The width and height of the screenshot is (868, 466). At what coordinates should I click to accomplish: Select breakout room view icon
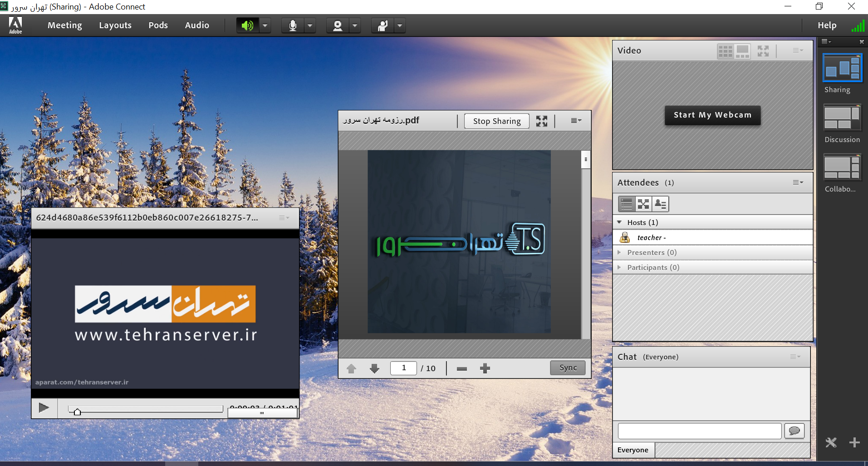point(643,204)
